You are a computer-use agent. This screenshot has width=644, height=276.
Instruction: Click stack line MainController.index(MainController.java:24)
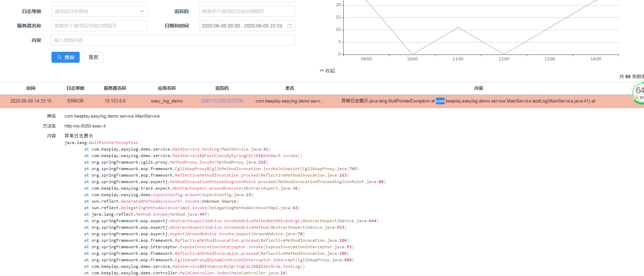186,273
